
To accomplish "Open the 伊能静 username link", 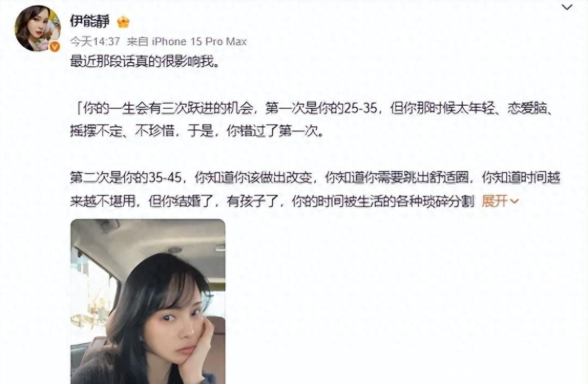I will [89, 21].
